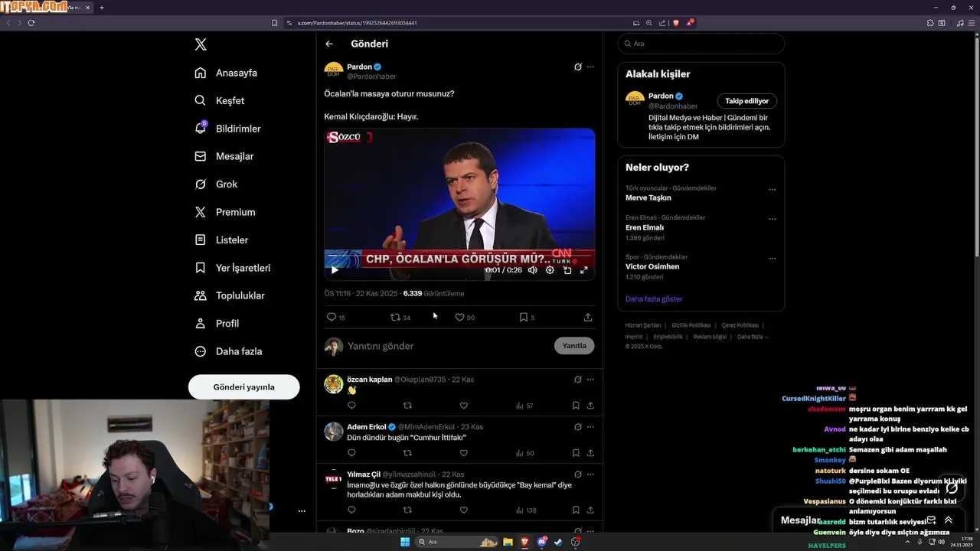Expand video to fullscreen
The height and width of the screenshot is (551, 980).
click(583, 270)
